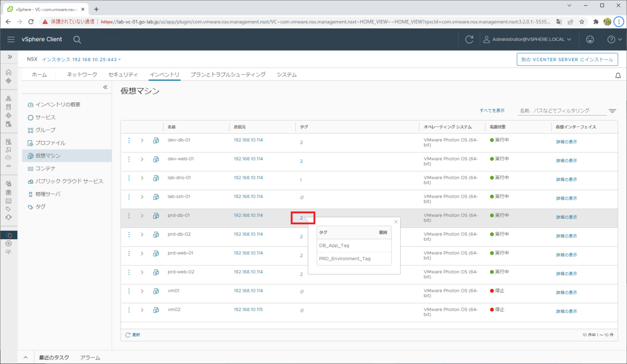627x364 pixels.
Task: Close the tag popup
Action: (396, 222)
